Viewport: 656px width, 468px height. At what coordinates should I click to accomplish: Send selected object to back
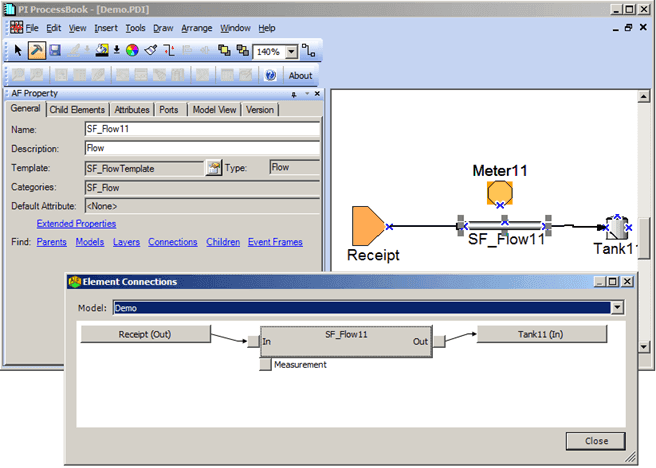(243, 51)
